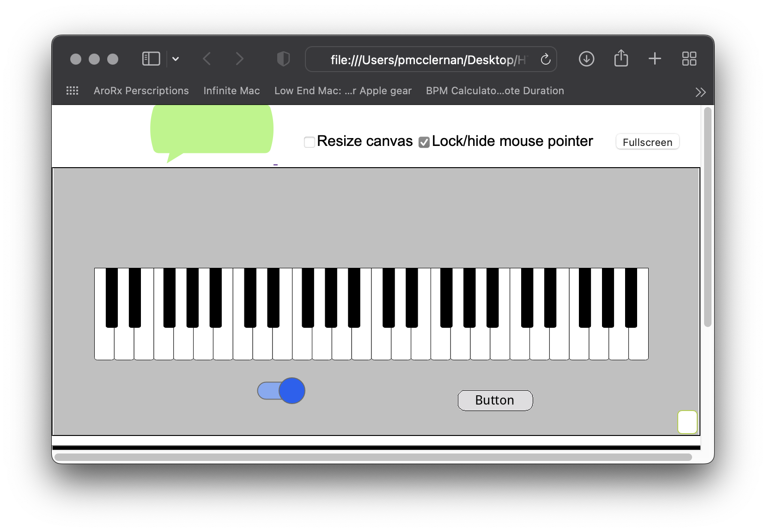Open the privacy report shield icon

pyautogui.click(x=283, y=59)
